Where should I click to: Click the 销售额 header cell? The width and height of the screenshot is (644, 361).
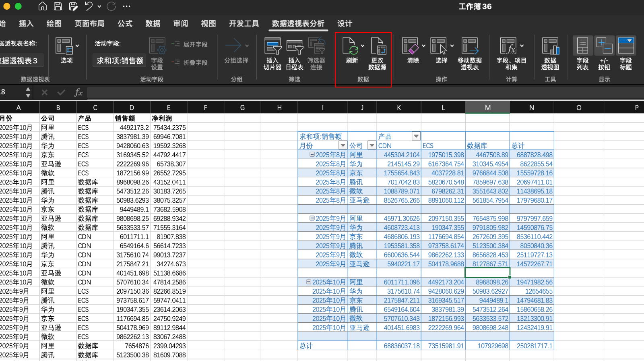click(132, 118)
